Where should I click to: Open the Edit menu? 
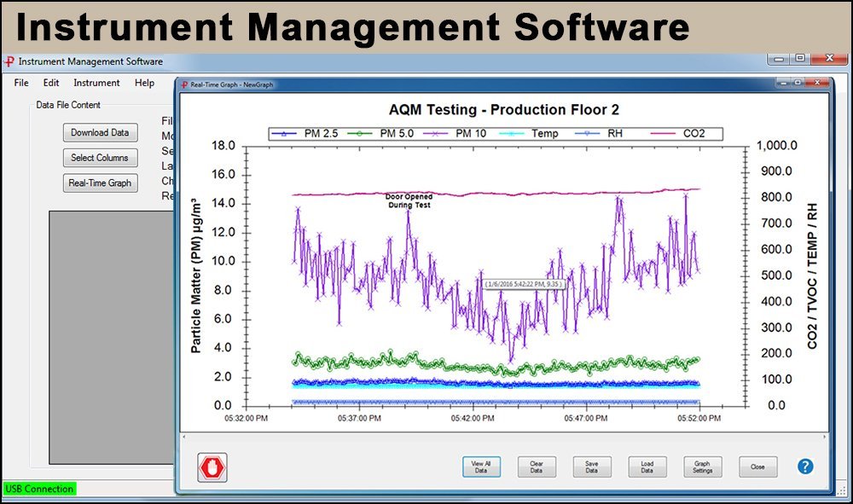click(x=51, y=83)
